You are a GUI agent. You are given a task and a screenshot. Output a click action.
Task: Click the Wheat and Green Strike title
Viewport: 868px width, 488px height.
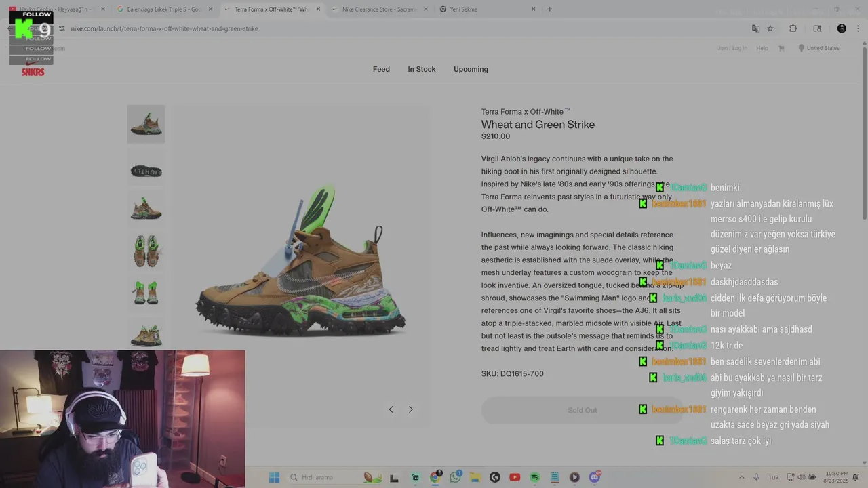click(538, 125)
